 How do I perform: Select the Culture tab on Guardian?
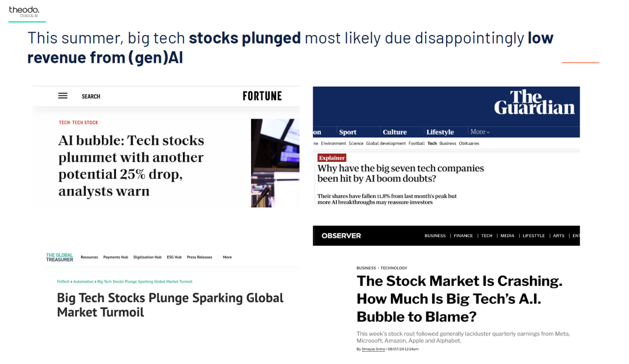pos(394,132)
